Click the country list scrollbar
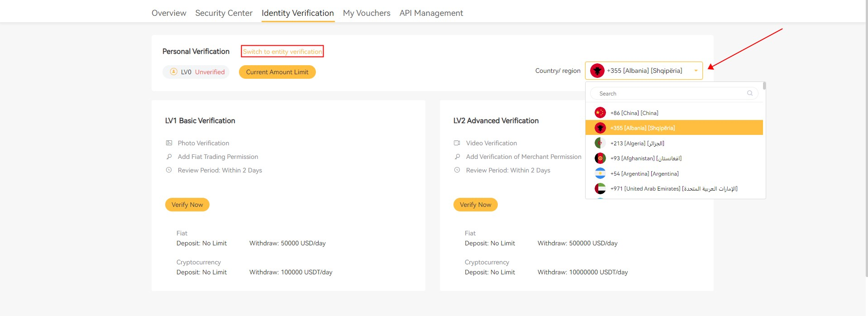 click(x=764, y=86)
